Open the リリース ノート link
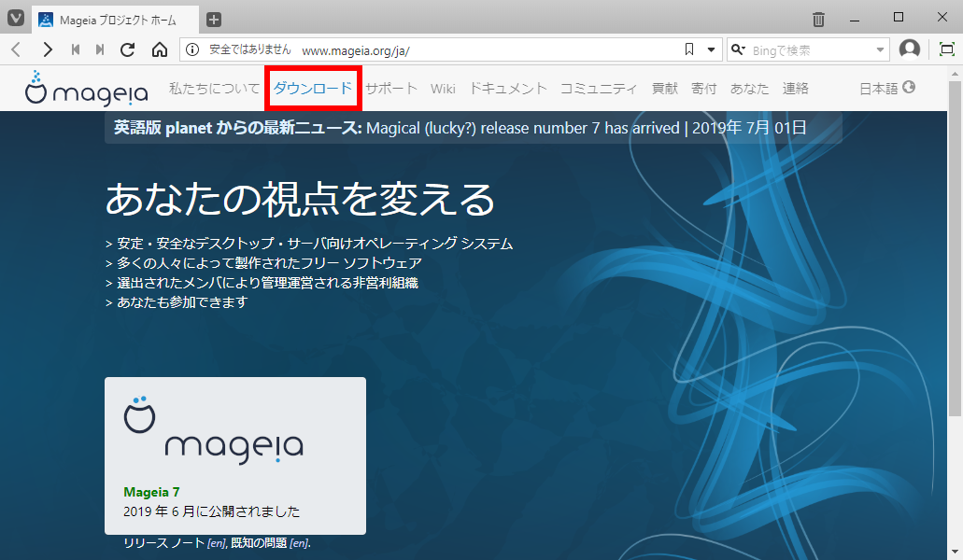The width and height of the screenshot is (963, 560). [x=164, y=543]
